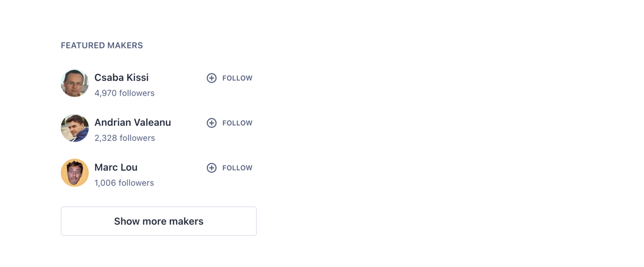The image size is (644, 267).
Task: Click the plus icon beside Csaba Kissi
Action: [x=211, y=78]
